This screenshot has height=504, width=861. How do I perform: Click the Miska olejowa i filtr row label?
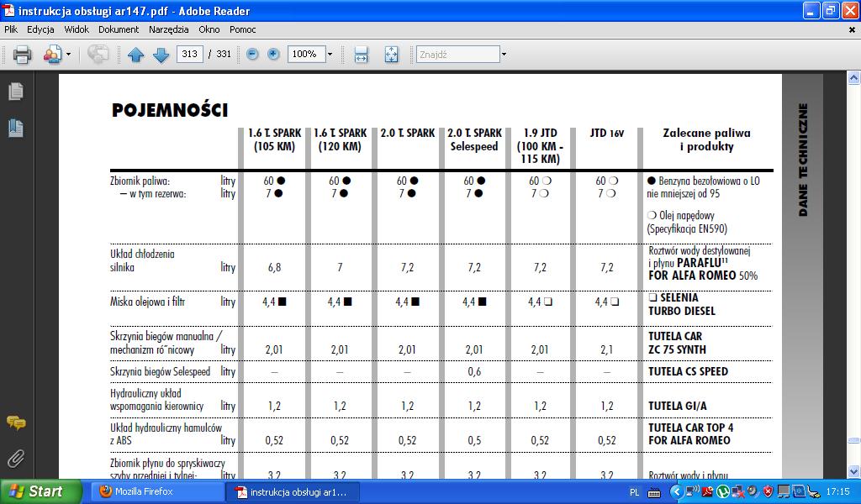click(x=147, y=302)
